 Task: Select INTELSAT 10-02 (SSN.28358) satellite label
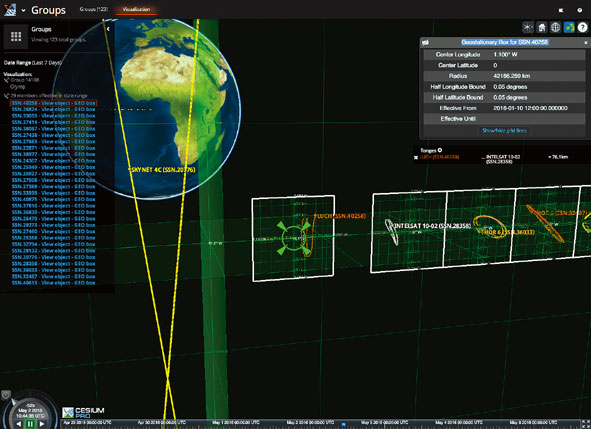pyautogui.click(x=432, y=226)
